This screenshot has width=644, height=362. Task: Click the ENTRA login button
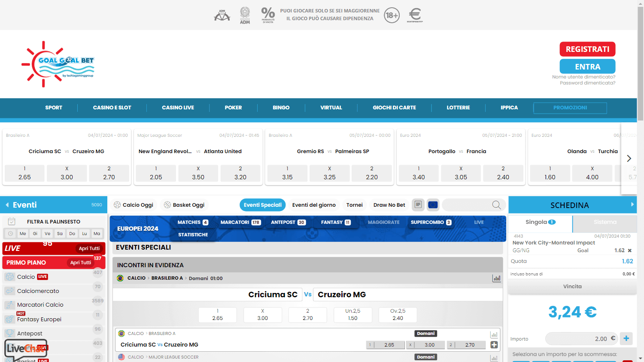click(x=587, y=66)
